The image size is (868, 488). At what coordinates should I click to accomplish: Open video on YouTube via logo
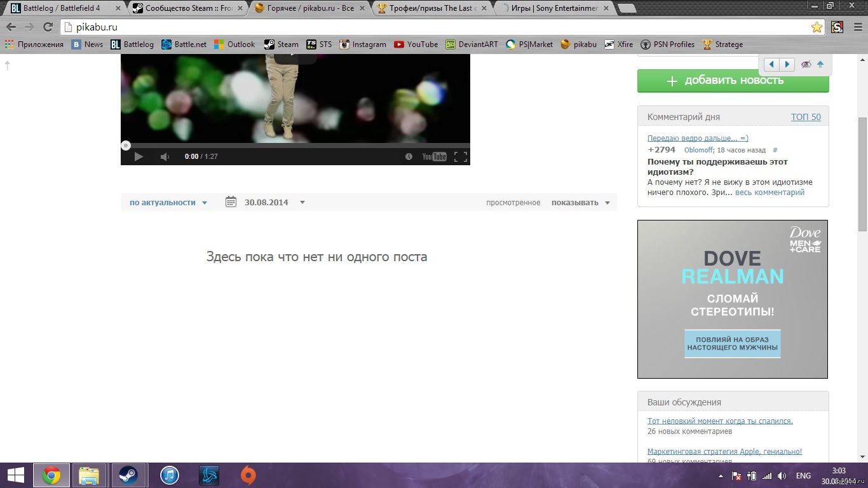click(x=435, y=156)
